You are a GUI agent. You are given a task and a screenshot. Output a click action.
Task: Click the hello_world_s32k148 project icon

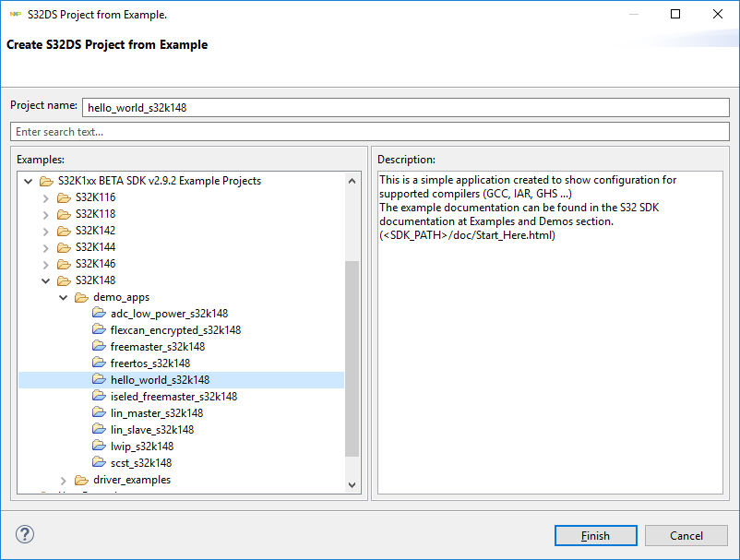tap(99, 379)
